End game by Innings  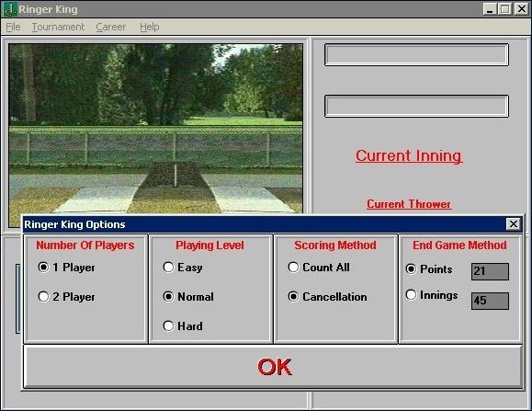coord(432,295)
